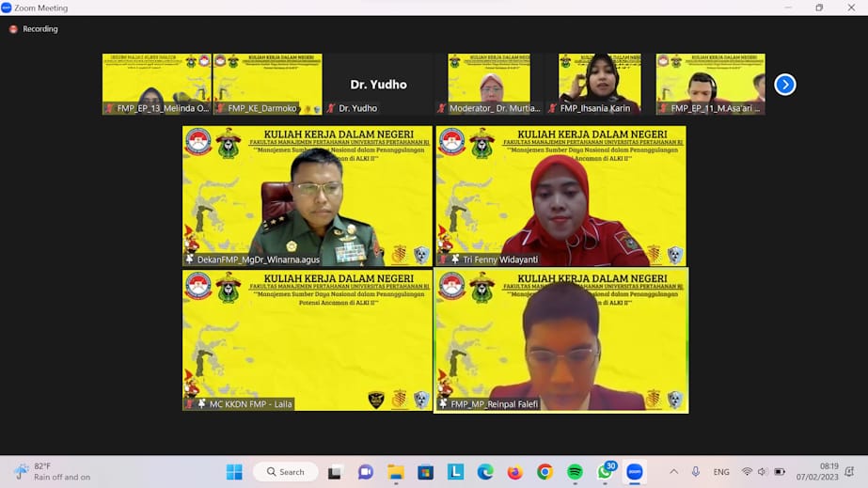Open File Explorer from the taskbar

(x=396, y=472)
